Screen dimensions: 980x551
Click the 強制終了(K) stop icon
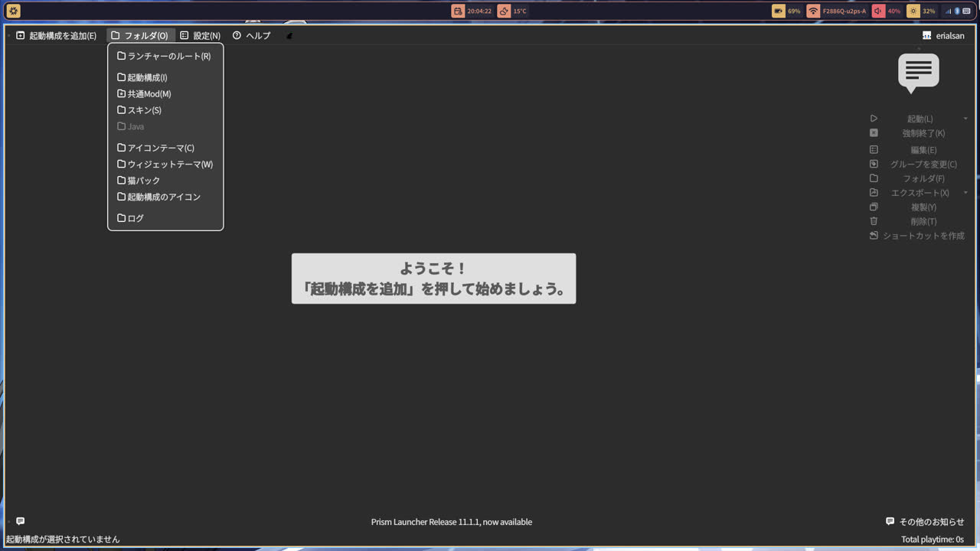click(874, 132)
